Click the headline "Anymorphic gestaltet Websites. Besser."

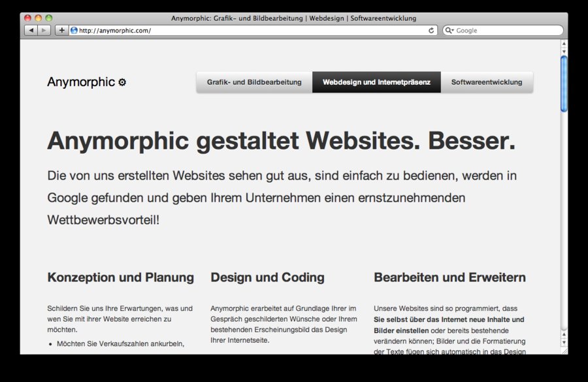[281, 141]
